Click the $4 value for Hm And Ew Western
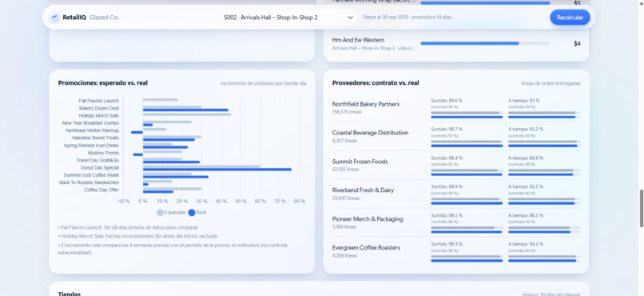The width and height of the screenshot is (644, 296). (x=577, y=43)
